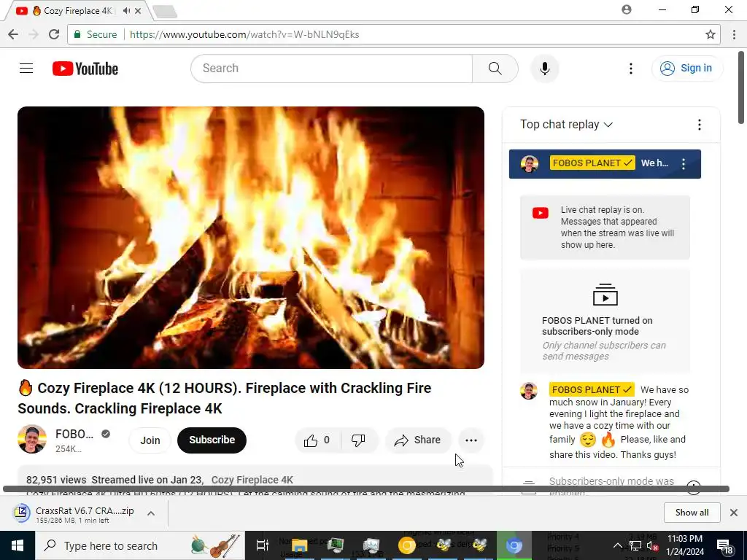Open Task View on the taskbar
Screen dimensions: 747x560
(262, 545)
